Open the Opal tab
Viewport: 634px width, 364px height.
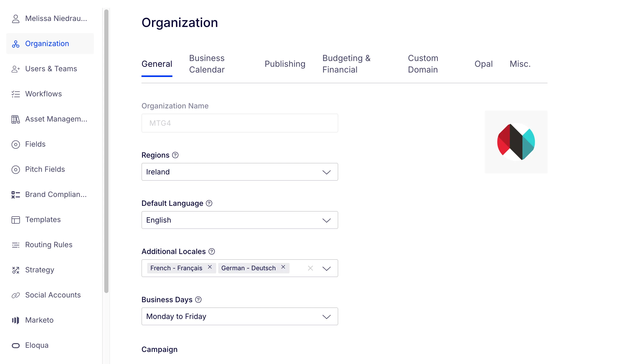pyautogui.click(x=484, y=64)
